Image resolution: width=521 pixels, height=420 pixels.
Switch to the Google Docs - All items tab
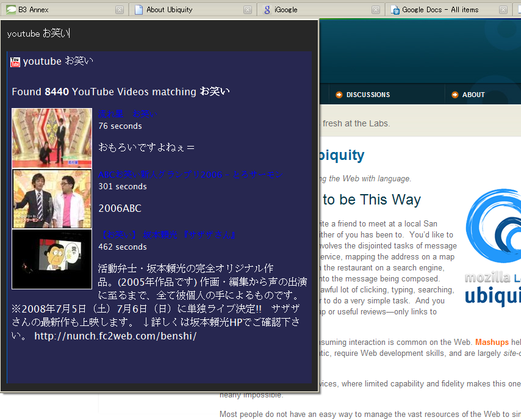439,10
